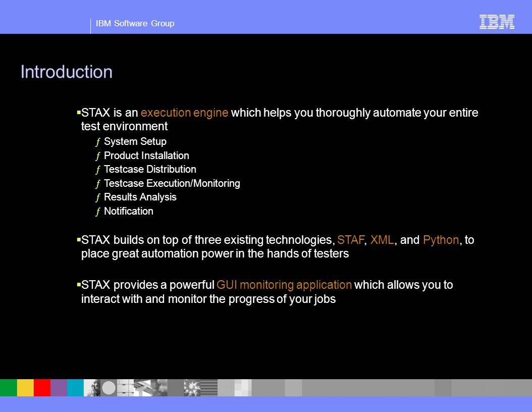Click the orange 'XML' keyword
The height and width of the screenshot is (412, 532).
pyautogui.click(x=382, y=240)
